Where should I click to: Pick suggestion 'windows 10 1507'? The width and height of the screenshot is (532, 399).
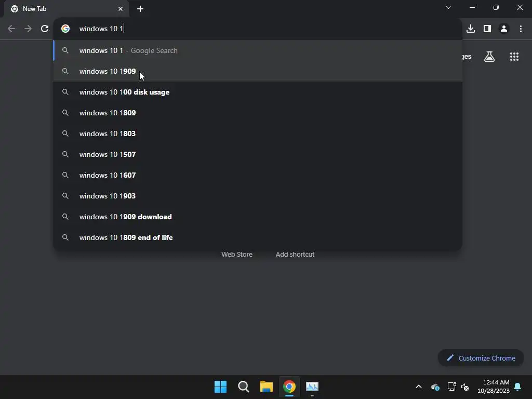tap(258, 154)
